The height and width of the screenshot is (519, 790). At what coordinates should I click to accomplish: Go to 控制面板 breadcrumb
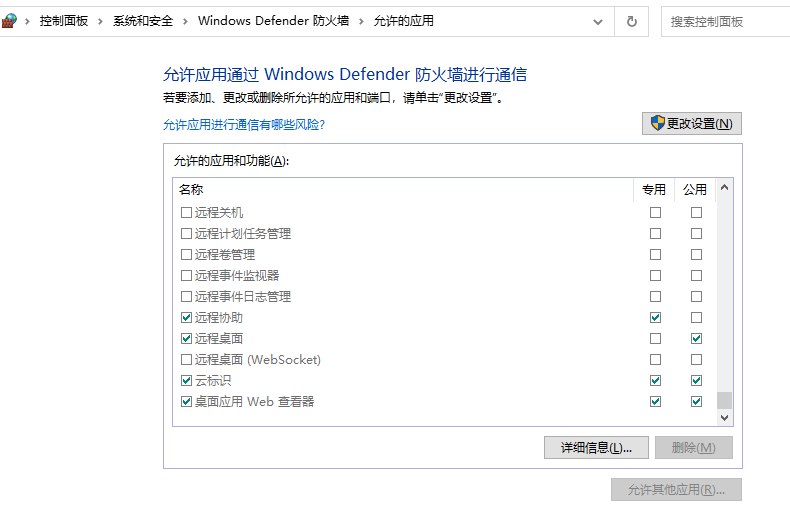[x=64, y=21]
